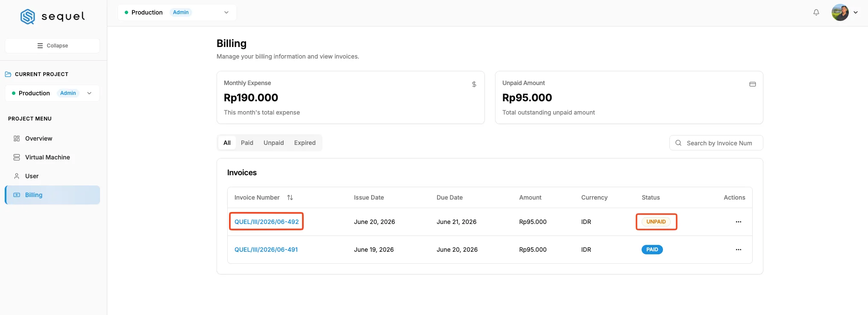This screenshot has height=315, width=868.
Task: Click the dollar icon on Monthly Expense
Action: click(x=474, y=84)
